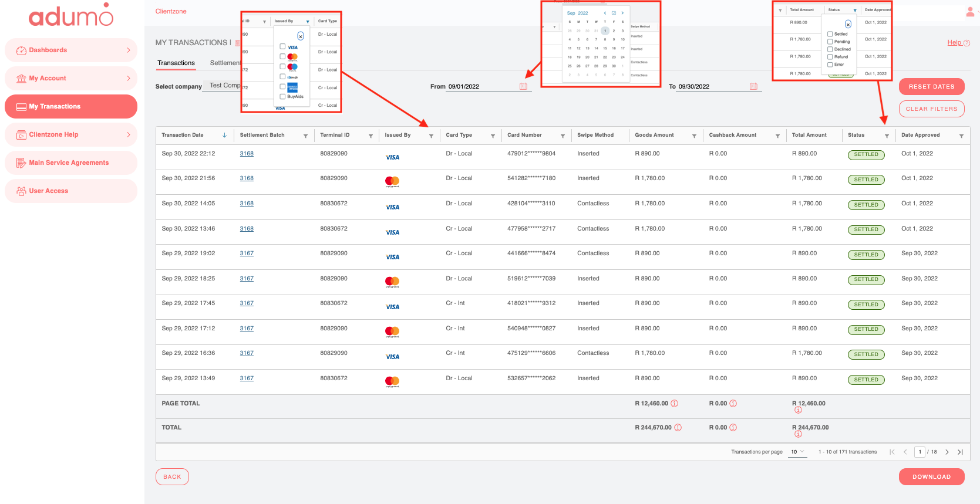Filter the Terminal ID column

click(x=371, y=136)
